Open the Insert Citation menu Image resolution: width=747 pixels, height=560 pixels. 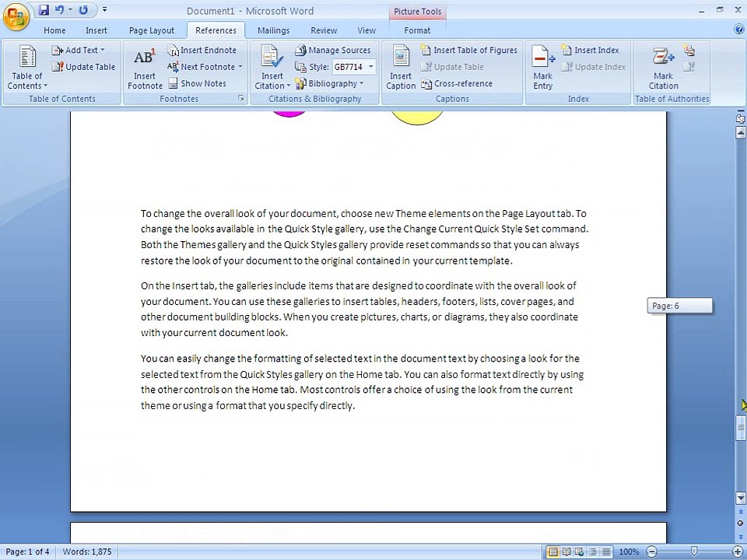pyautogui.click(x=272, y=67)
